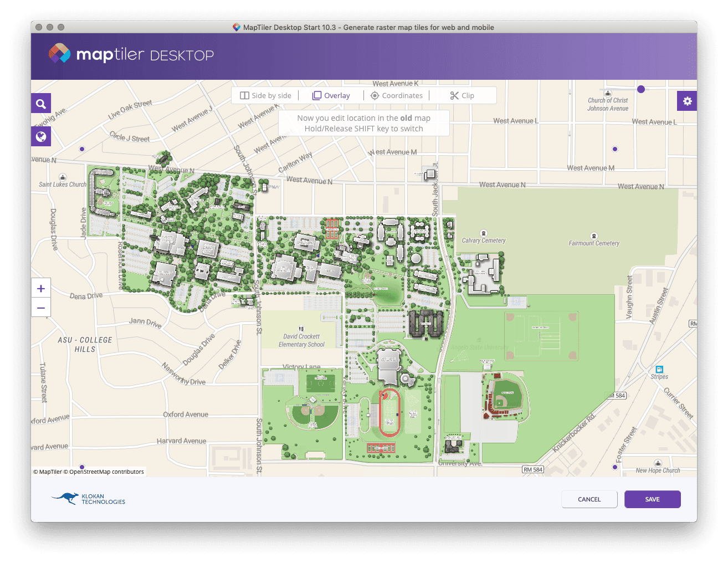The image size is (728, 563).
Task: Click the Jann Drive label
Action: click(x=146, y=323)
